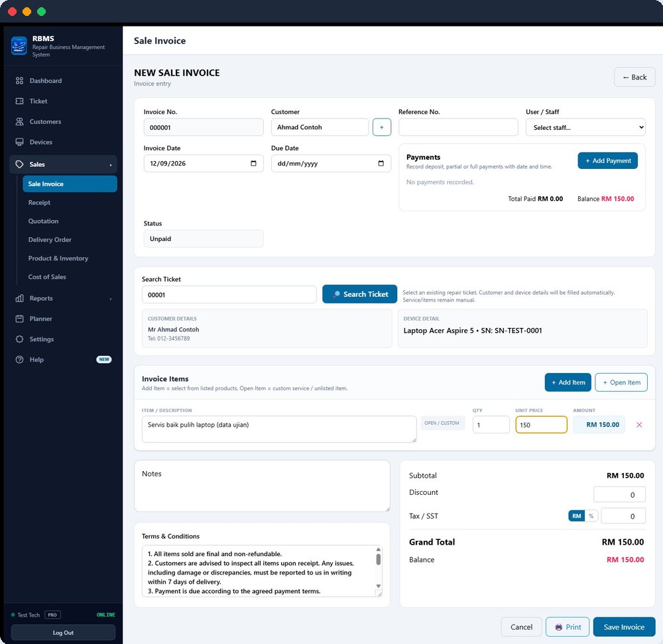Click the printer icon on Print button
The image size is (663, 644).
(558, 627)
